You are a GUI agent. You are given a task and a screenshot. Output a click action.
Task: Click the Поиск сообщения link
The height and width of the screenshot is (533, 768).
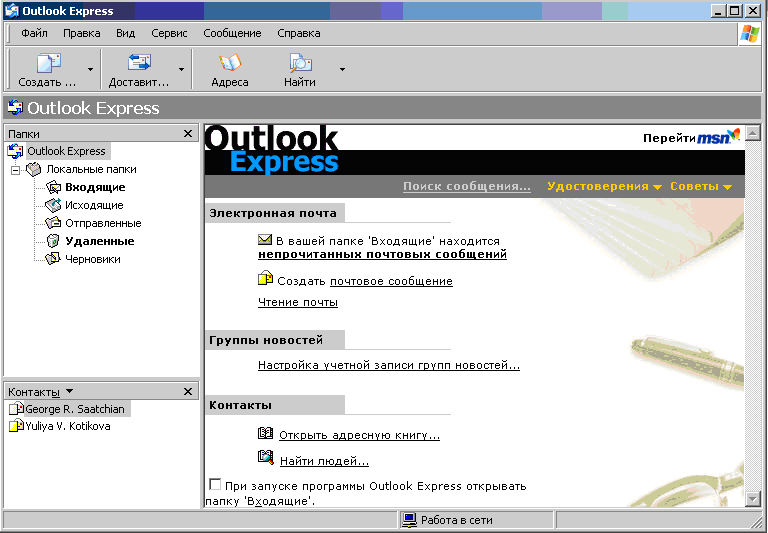[x=466, y=187]
